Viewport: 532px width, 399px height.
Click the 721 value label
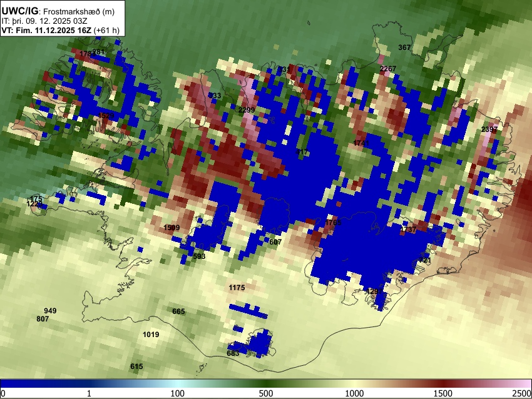pyautogui.click(x=425, y=260)
